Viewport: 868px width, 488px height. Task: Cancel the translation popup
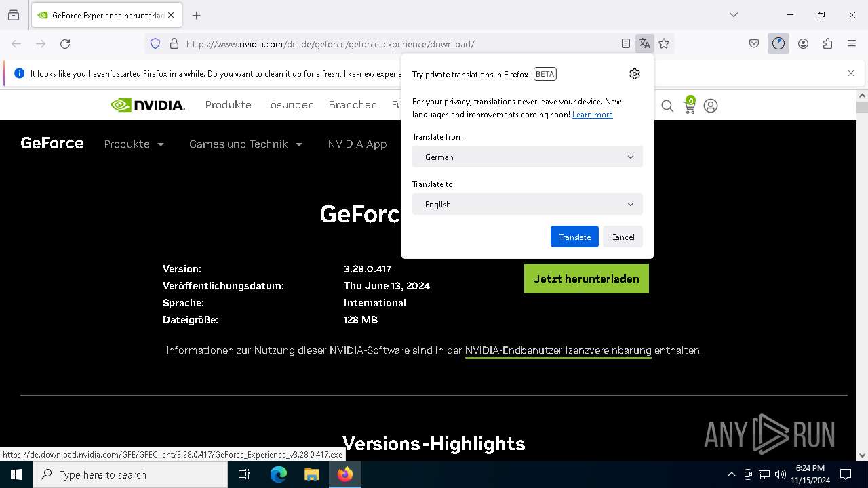pos(623,237)
